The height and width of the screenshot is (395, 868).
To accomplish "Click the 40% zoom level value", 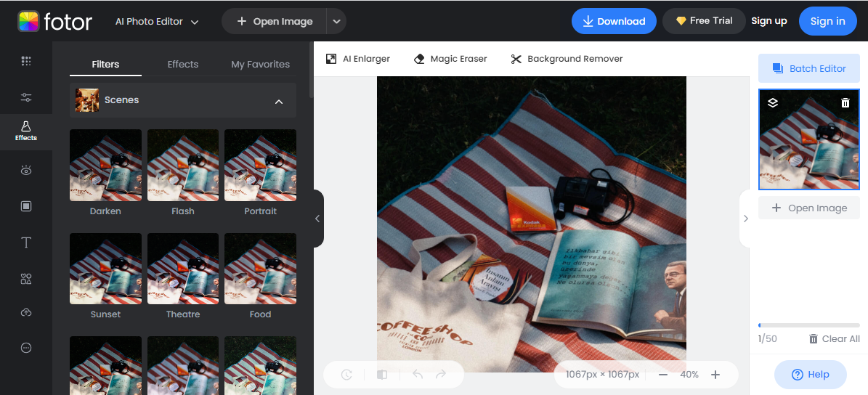I will click(689, 375).
